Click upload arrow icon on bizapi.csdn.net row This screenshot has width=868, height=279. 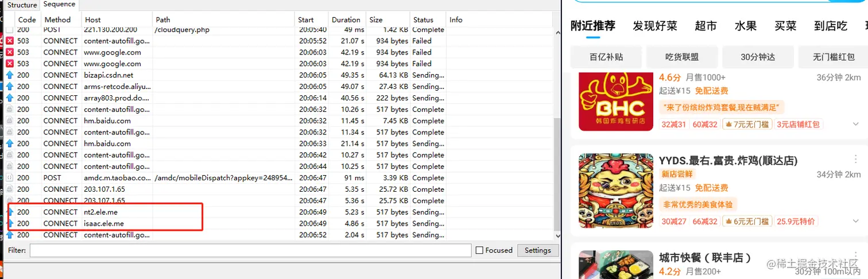point(9,75)
